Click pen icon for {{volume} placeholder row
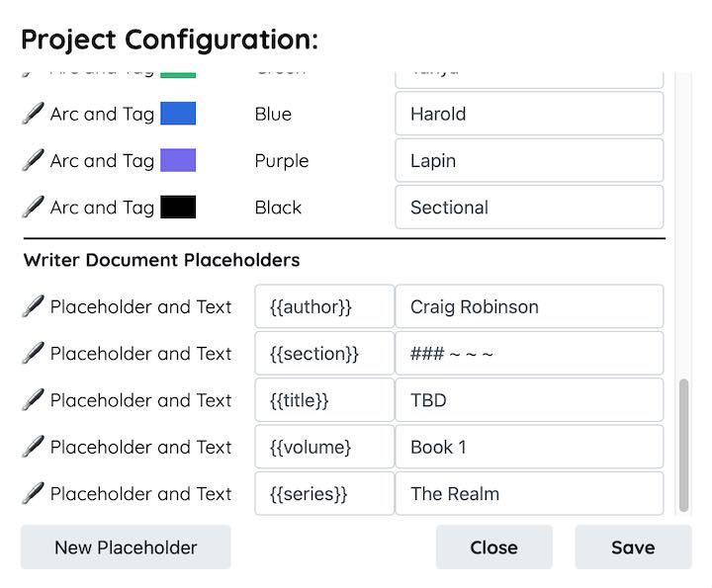 point(34,447)
